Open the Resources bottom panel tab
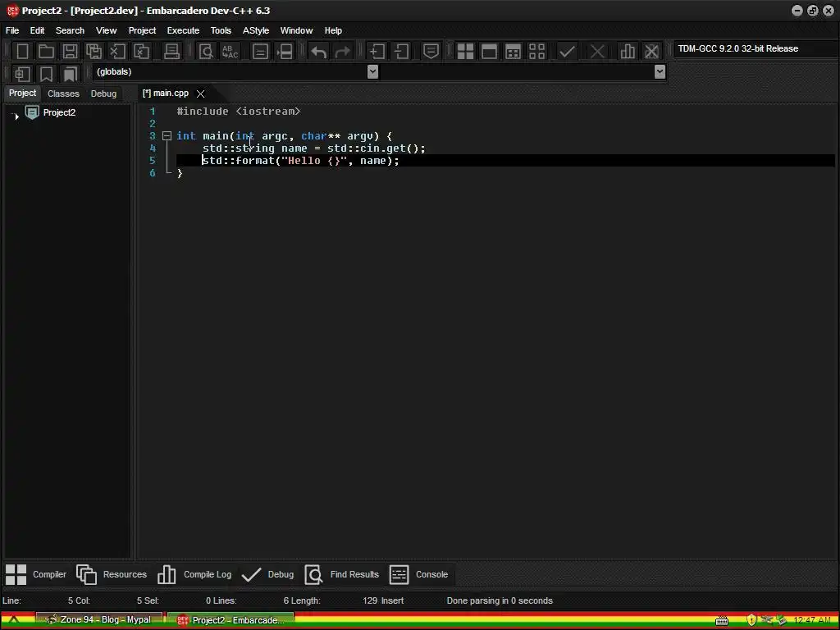840x630 pixels. 112,574
